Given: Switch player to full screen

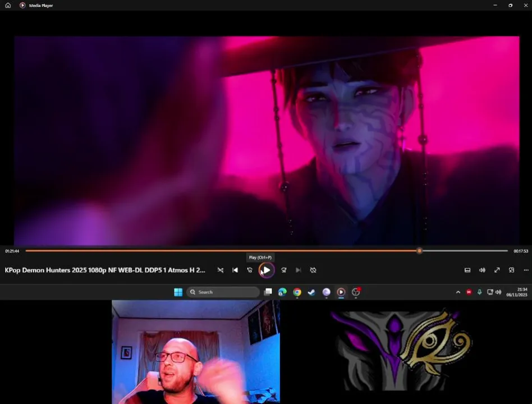Looking at the screenshot, I should 497,270.
